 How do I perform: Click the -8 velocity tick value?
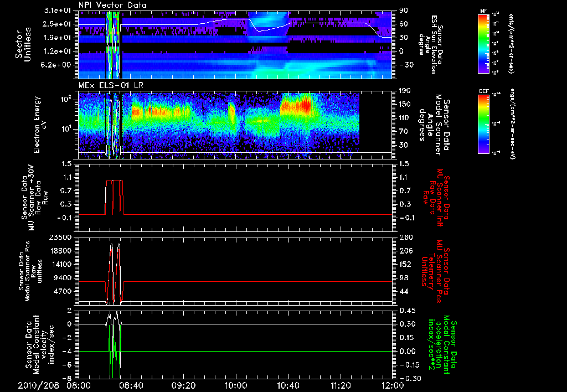tap(67, 379)
